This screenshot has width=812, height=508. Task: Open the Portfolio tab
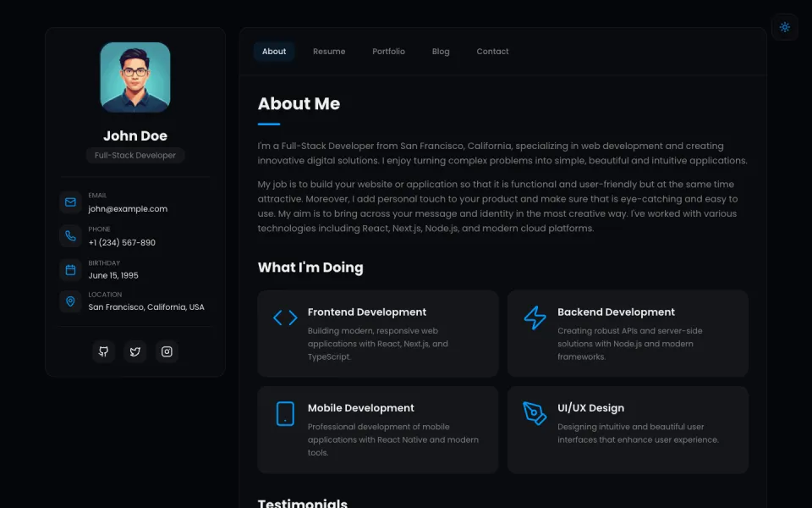click(388, 52)
